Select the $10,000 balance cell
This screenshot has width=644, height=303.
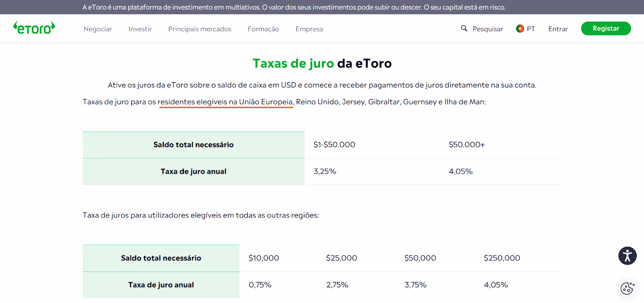pos(264,258)
